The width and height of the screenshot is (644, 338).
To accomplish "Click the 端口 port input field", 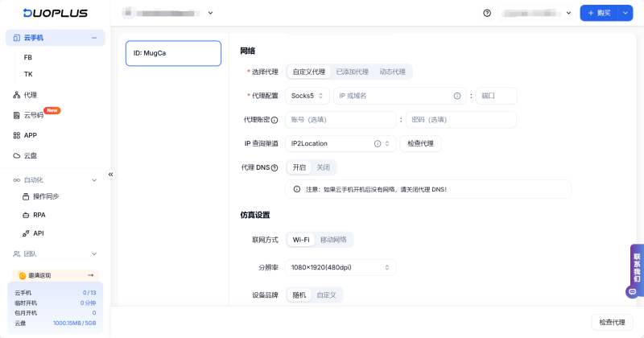I will 496,96.
